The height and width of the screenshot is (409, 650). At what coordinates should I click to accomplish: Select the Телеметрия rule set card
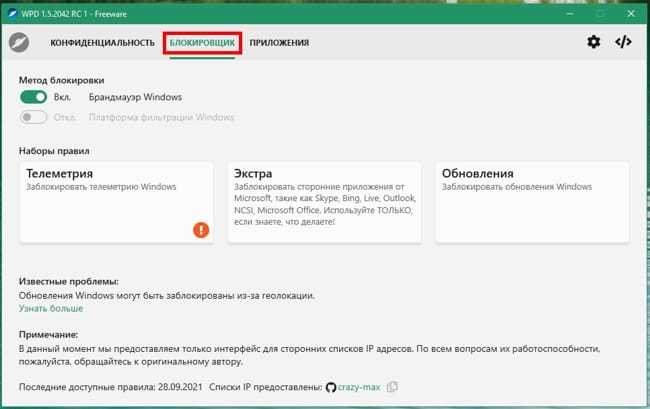(x=116, y=202)
